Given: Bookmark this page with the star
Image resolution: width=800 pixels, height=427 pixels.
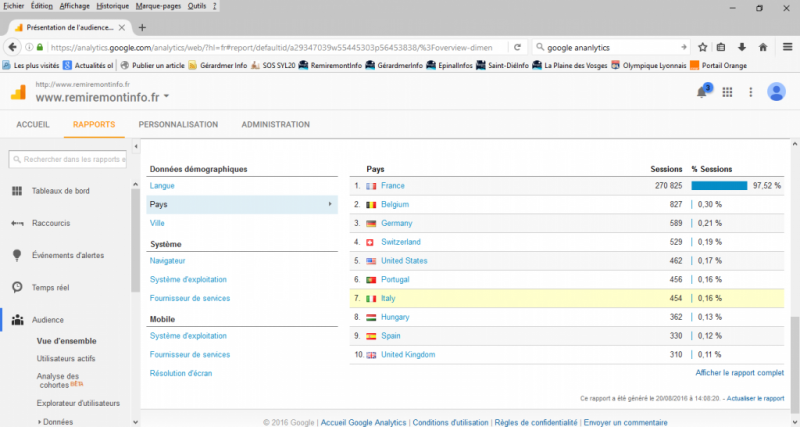Looking at the screenshot, I should (x=703, y=47).
